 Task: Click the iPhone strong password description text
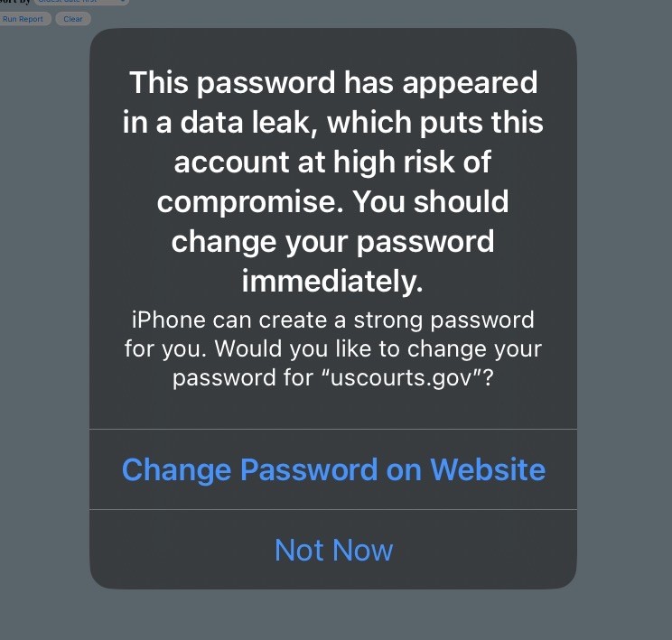pyautogui.click(x=333, y=348)
